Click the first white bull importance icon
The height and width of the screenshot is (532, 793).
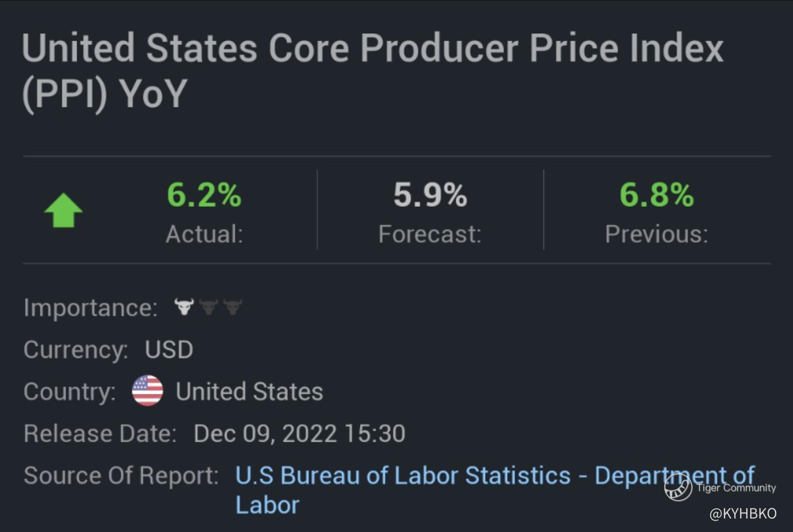pos(184,307)
